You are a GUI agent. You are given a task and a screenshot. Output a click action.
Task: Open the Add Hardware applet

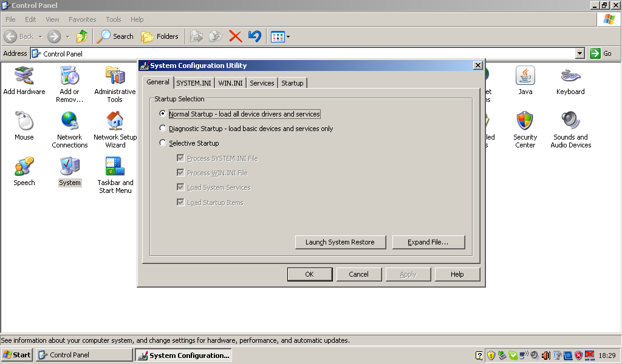24,81
